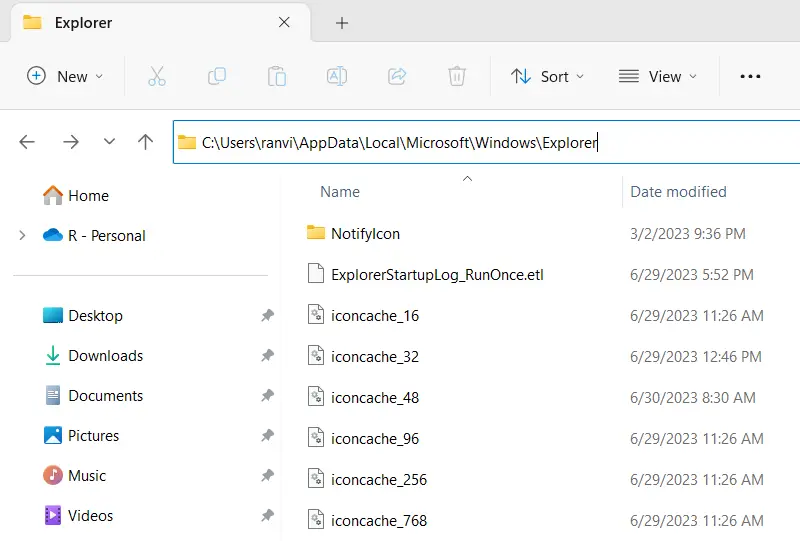Open the View dropdown menu
Image resolution: width=800 pixels, height=541 pixels.
point(657,77)
